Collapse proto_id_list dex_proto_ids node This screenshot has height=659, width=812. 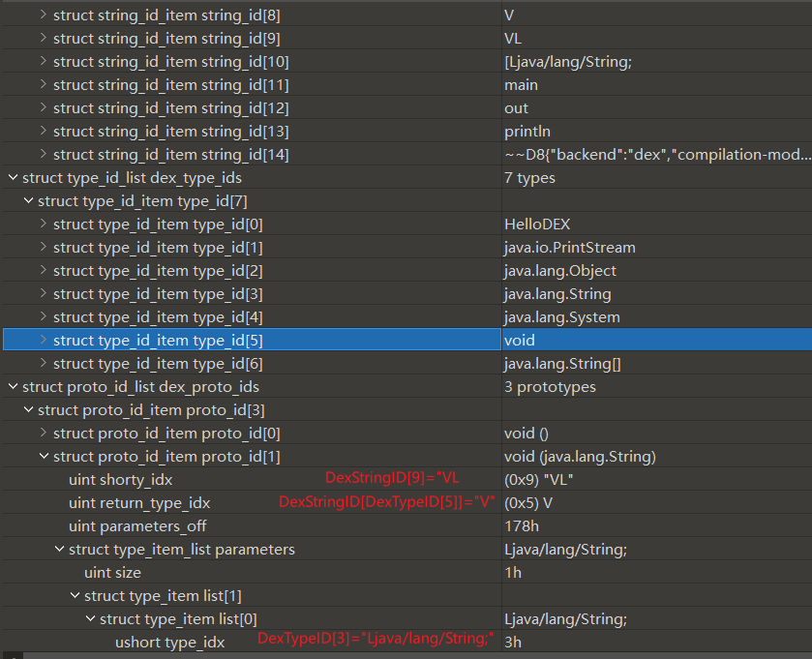point(13,387)
